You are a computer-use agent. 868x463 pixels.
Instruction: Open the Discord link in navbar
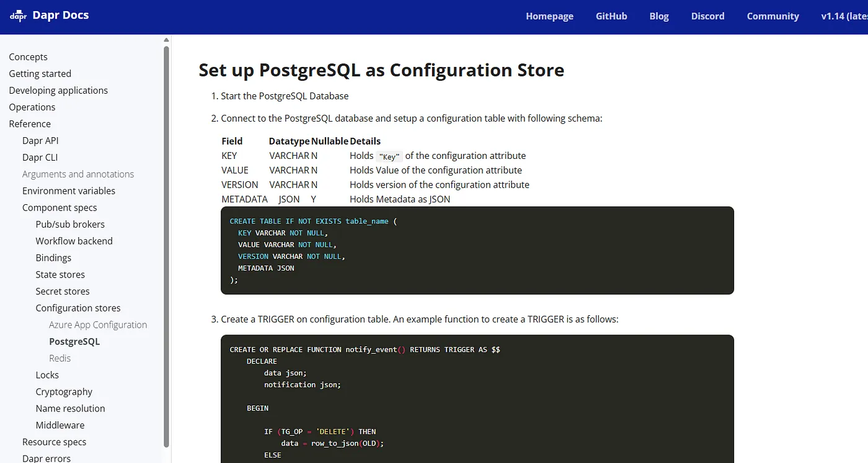pyautogui.click(x=707, y=16)
